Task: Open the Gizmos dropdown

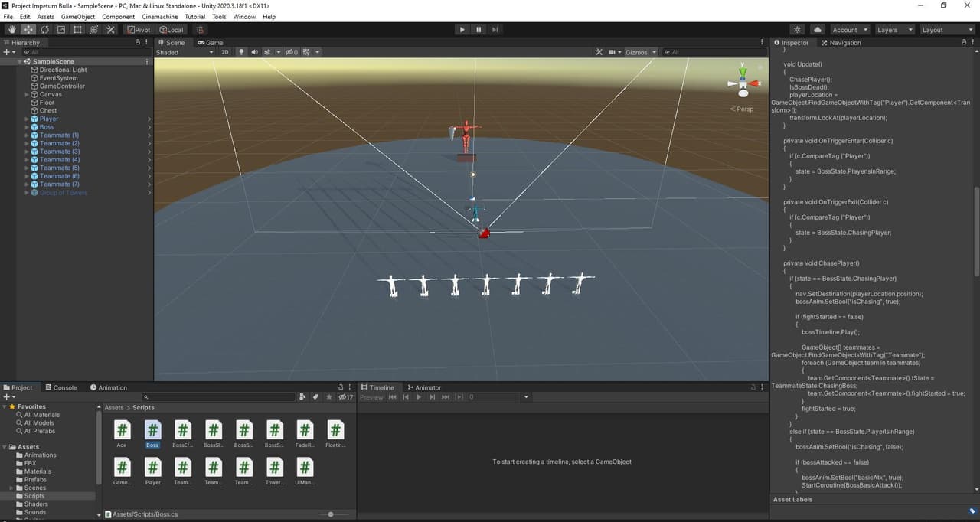Action: coord(641,52)
